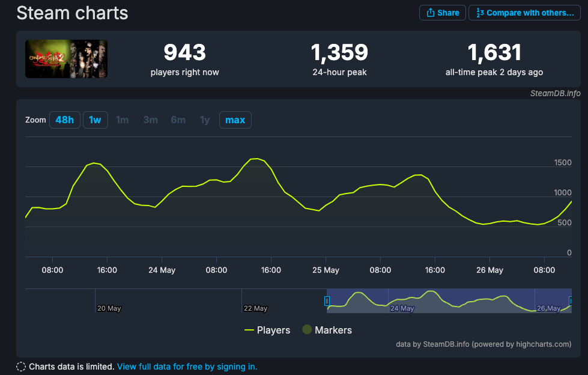
Task: Click the left navigator range handle
Action: 327,300
